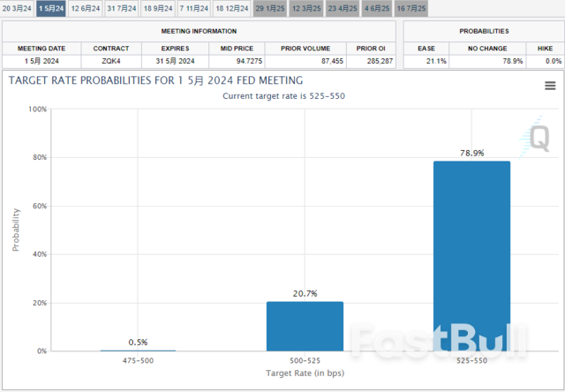Switch to the 20 3月24 meeting tab
Viewport: 565px width, 392px height.
[x=17, y=8]
